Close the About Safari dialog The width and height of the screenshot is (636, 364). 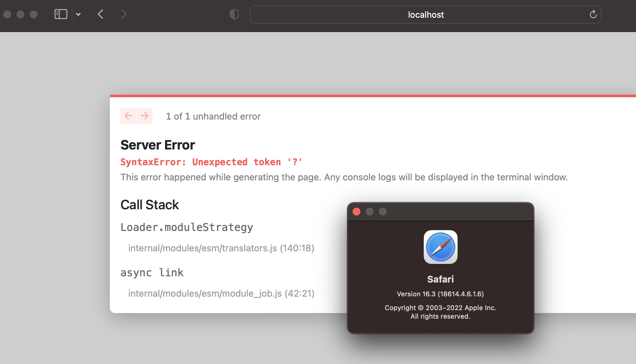point(356,212)
